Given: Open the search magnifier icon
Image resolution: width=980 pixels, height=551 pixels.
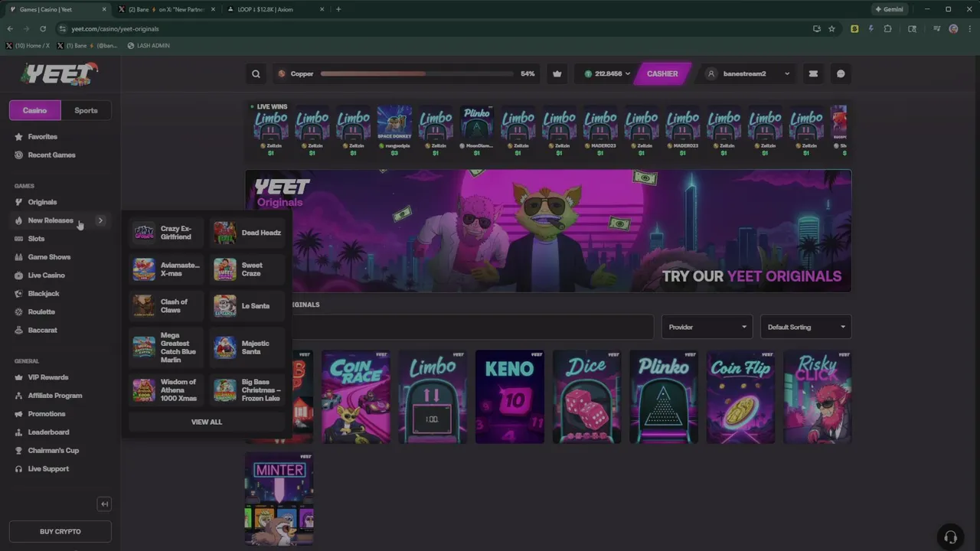Looking at the screenshot, I should click(x=256, y=74).
